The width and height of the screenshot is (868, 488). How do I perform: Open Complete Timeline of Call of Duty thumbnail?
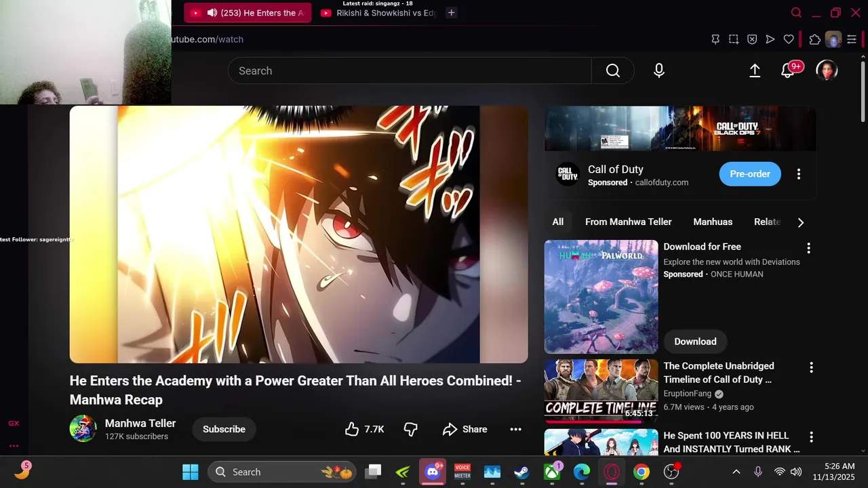601,391
